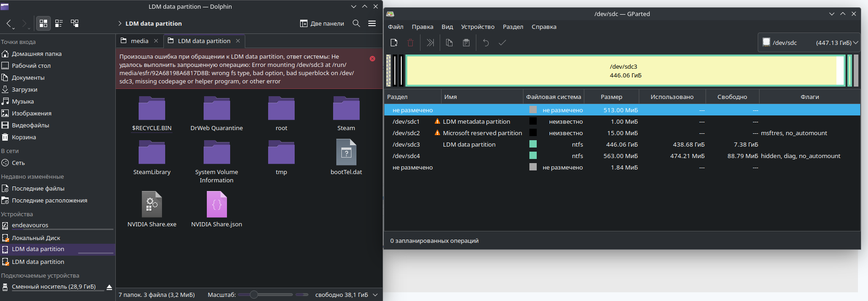This screenshot has width=868, height=301.
Task: Click the Copy partition icon in GParted toolbar
Action: tap(449, 43)
